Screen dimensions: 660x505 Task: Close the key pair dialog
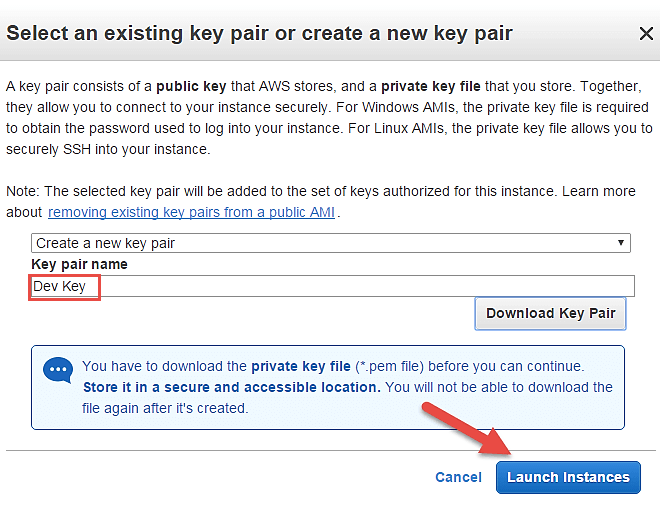(645, 33)
